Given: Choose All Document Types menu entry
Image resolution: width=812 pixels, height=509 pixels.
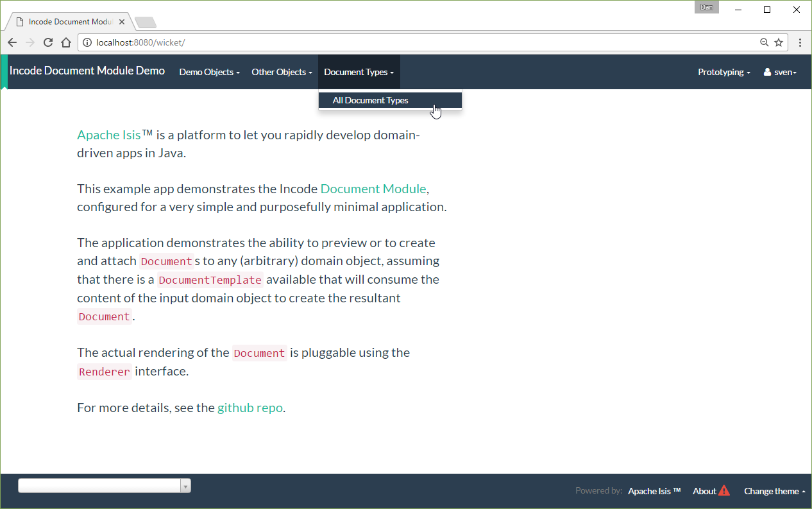Looking at the screenshot, I should point(390,100).
